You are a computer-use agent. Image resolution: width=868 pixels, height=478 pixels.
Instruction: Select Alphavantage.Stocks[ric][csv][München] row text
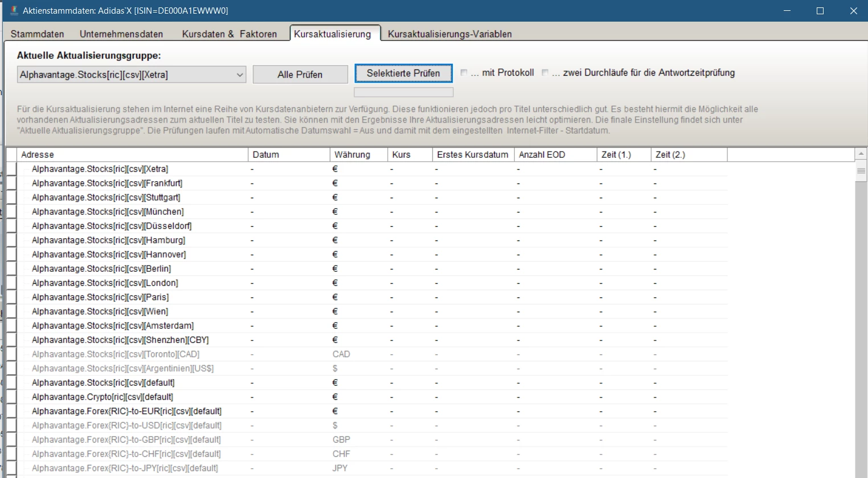pos(108,212)
